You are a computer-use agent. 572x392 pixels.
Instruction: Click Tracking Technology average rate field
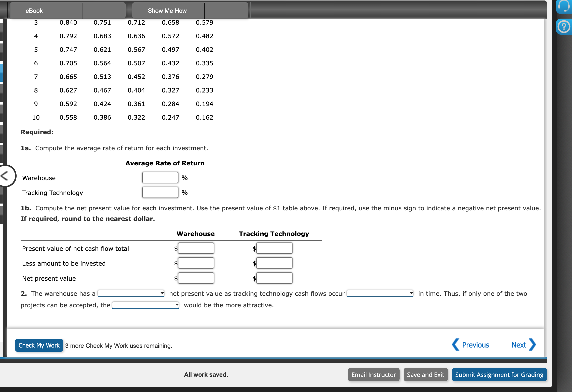pyautogui.click(x=160, y=192)
